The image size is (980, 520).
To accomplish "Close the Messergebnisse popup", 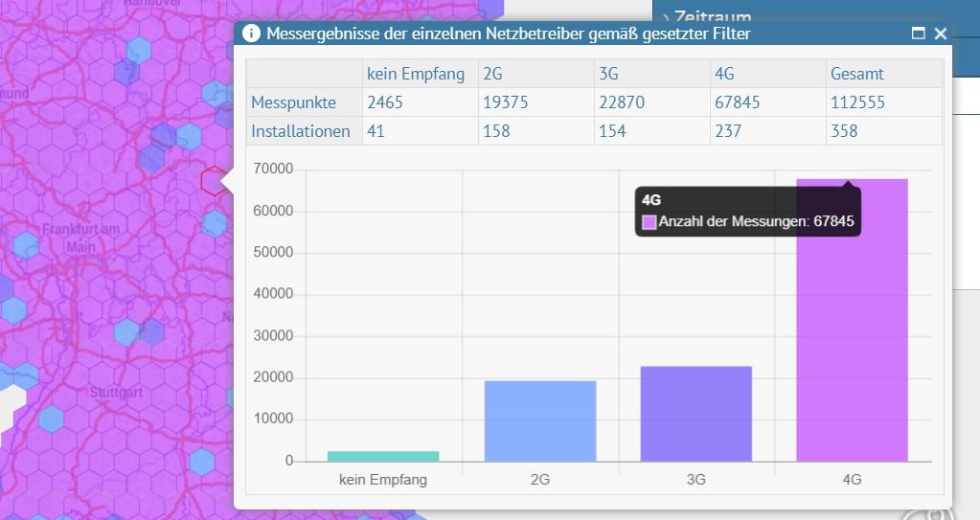I will 940,34.
